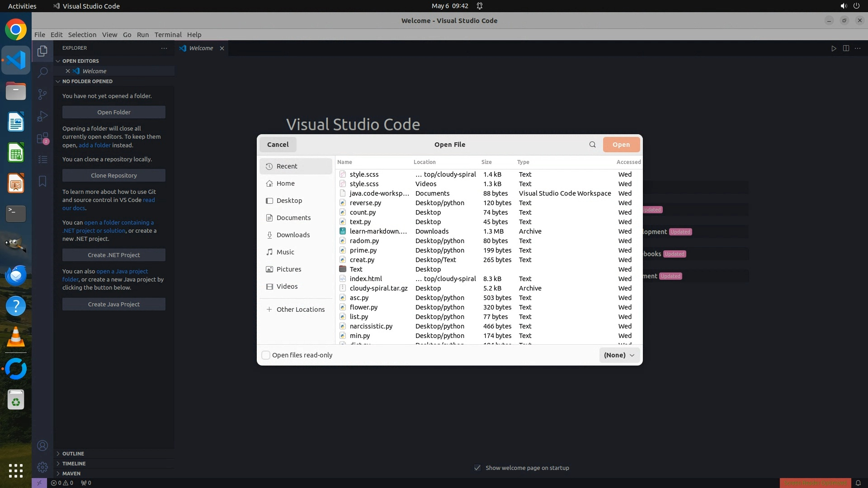Open Run and Debug view icon
This screenshot has height=488, width=868.
42,116
